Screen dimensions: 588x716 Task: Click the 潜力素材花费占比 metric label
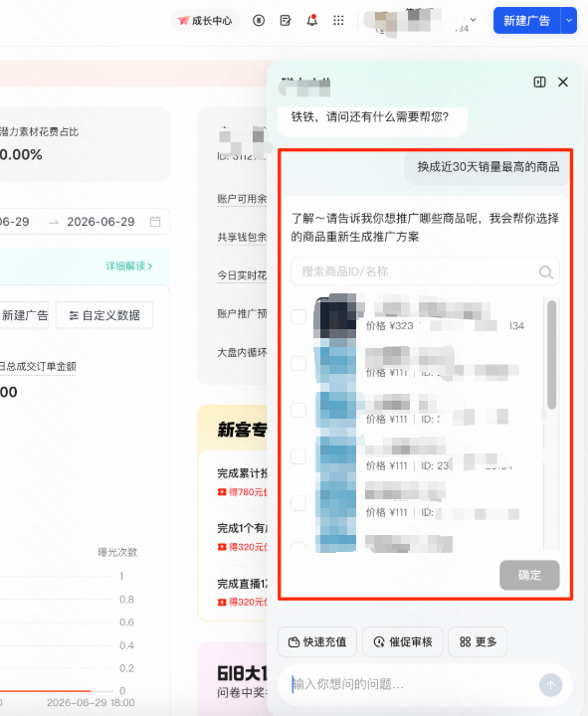coord(39,132)
